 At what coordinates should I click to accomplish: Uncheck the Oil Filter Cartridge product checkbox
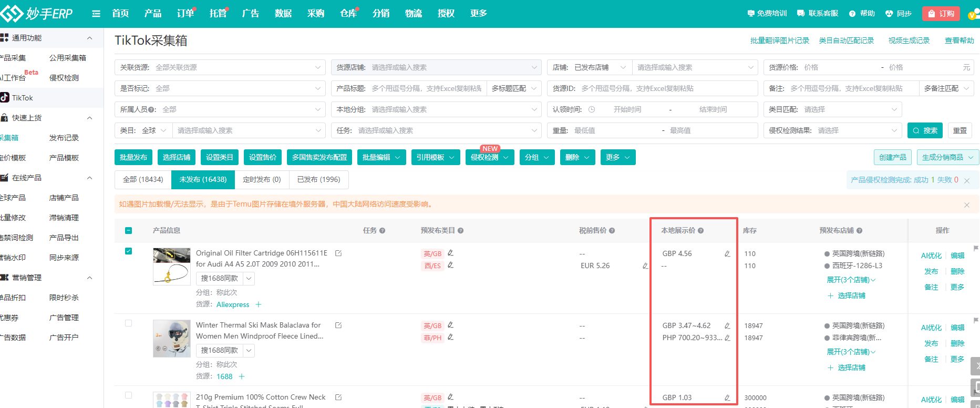tap(129, 251)
